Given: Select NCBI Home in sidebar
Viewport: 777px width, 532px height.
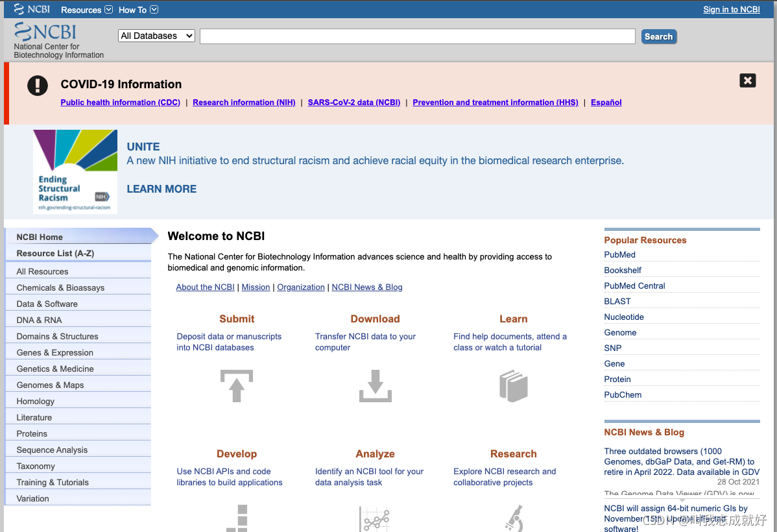Looking at the screenshot, I should [79, 237].
